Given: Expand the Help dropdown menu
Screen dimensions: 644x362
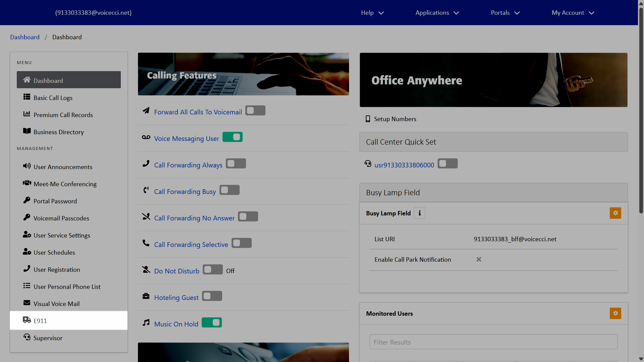Looking at the screenshot, I should tap(372, 13).
